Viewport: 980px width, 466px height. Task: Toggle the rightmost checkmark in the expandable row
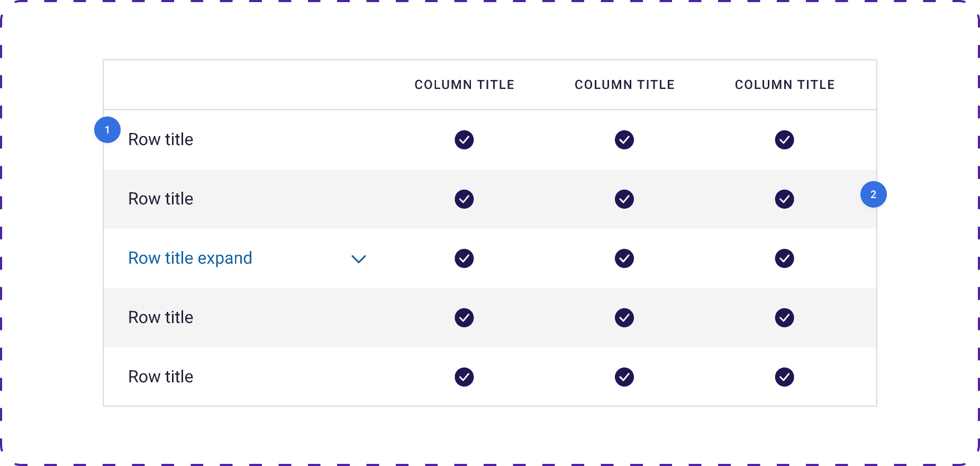coord(785,258)
